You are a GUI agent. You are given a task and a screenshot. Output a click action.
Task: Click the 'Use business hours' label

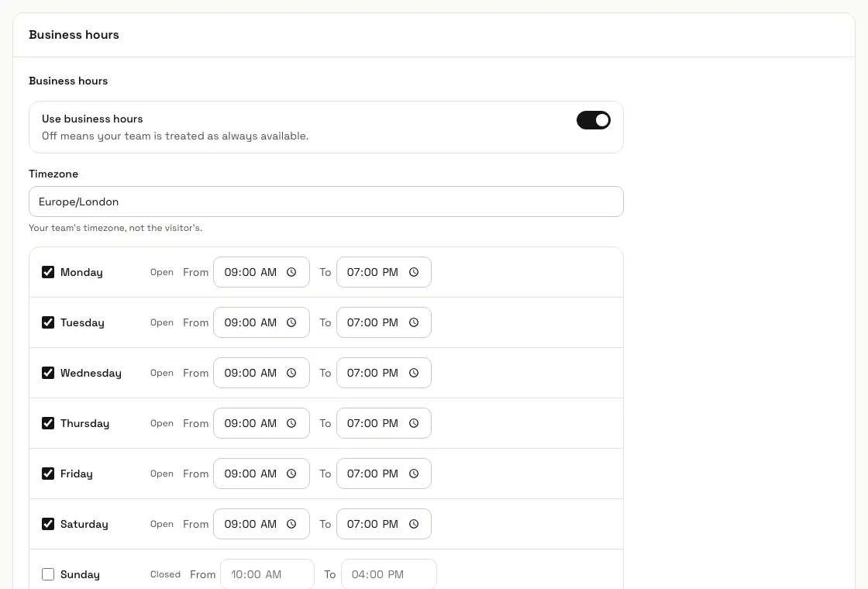click(92, 119)
